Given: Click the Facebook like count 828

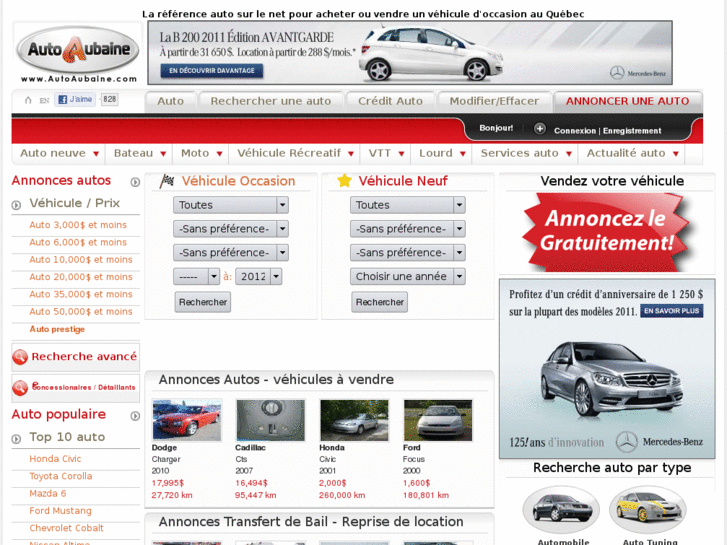Looking at the screenshot, I should click(x=110, y=99).
